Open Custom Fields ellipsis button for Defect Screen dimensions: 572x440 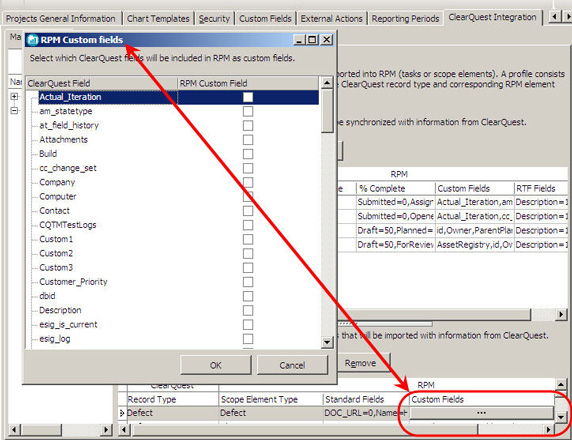[x=481, y=413]
